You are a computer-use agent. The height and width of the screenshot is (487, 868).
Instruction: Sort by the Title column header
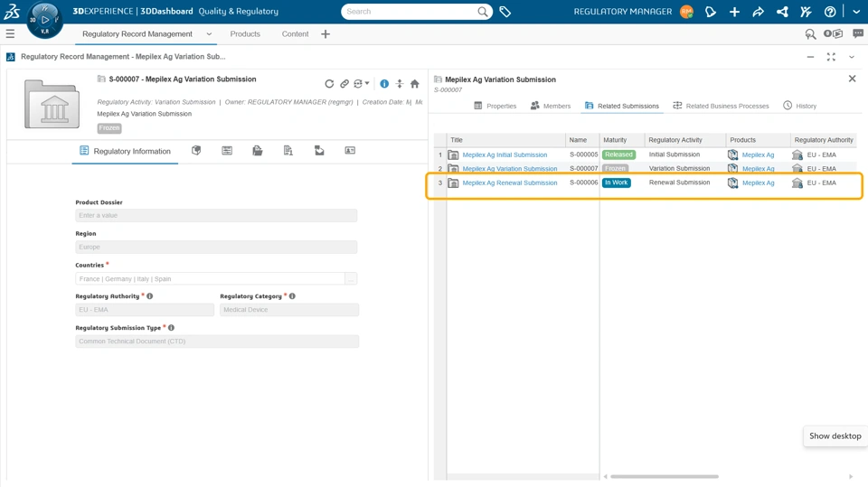coord(506,140)
